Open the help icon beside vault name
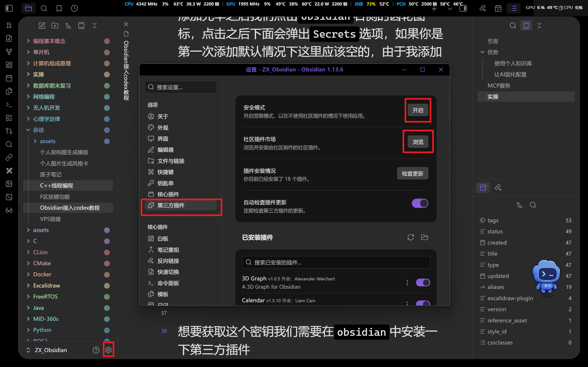The width and height of the screenshot is (588, 367). (x=96, y=350)
